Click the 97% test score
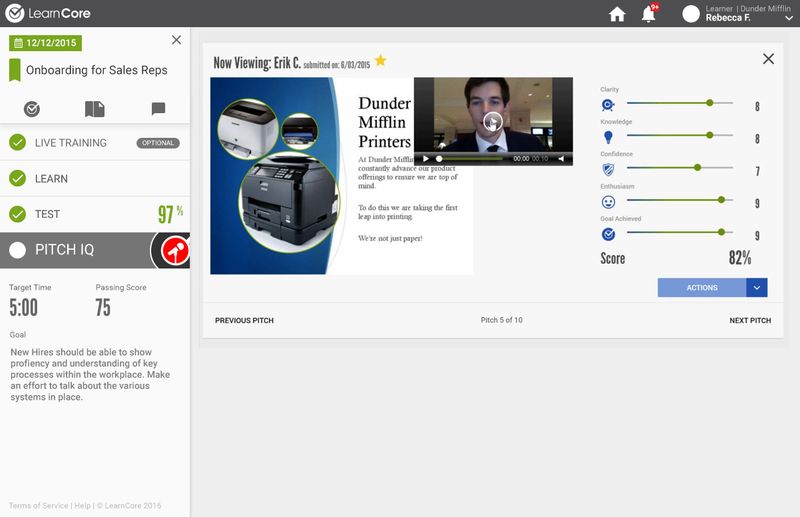This screenshot has height=517, width=800. point(170,214)
